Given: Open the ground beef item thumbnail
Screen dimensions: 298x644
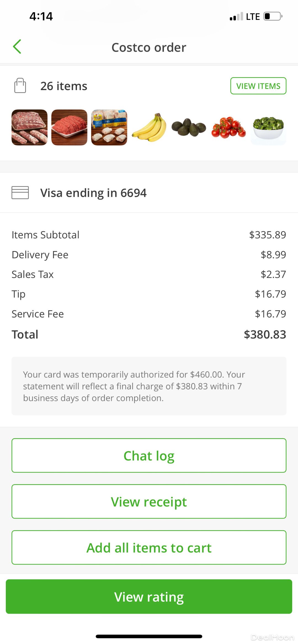Looking at the screenshot, I should coord(69,128).
